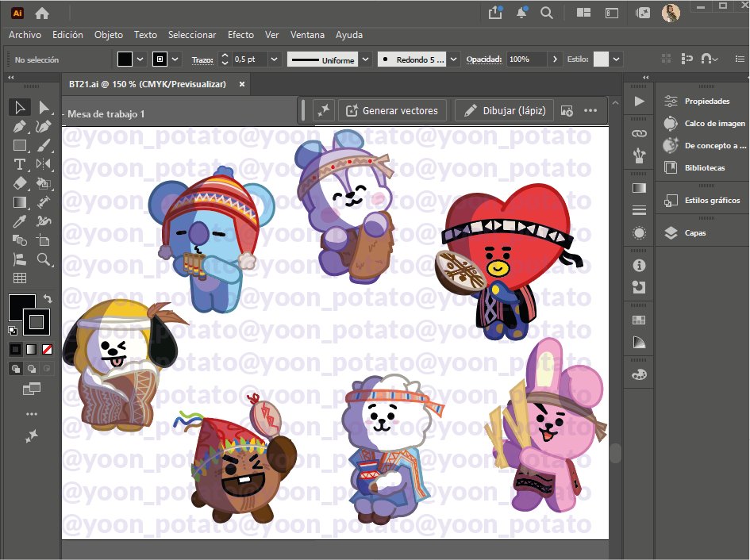
Task: Select the Eraser tool
Action: pos(20,183)
